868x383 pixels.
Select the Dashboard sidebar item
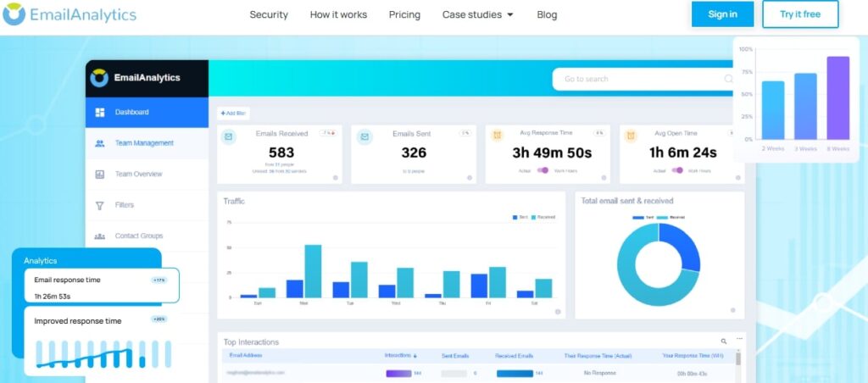point(147,113)
